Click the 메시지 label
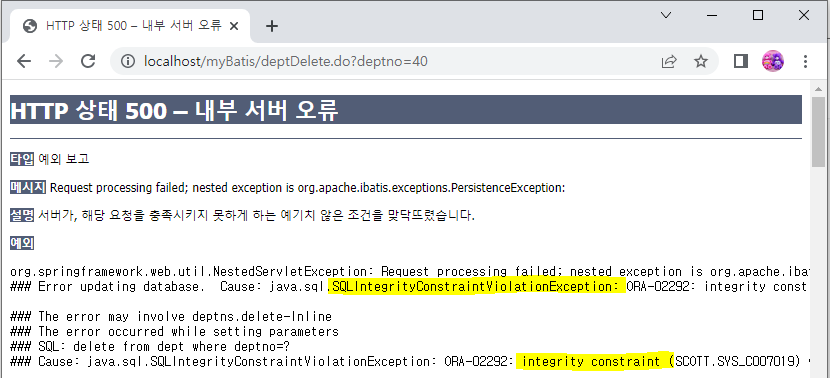The height and width of the screenshot is (378, 830). [x=28, y=187]
